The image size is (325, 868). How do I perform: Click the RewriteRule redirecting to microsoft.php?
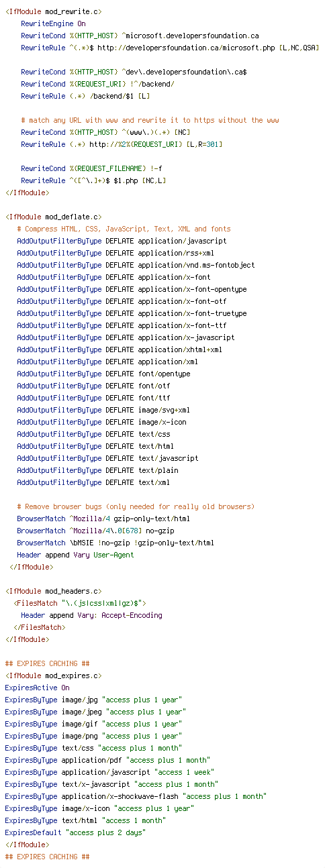click(x=170, y=48)
